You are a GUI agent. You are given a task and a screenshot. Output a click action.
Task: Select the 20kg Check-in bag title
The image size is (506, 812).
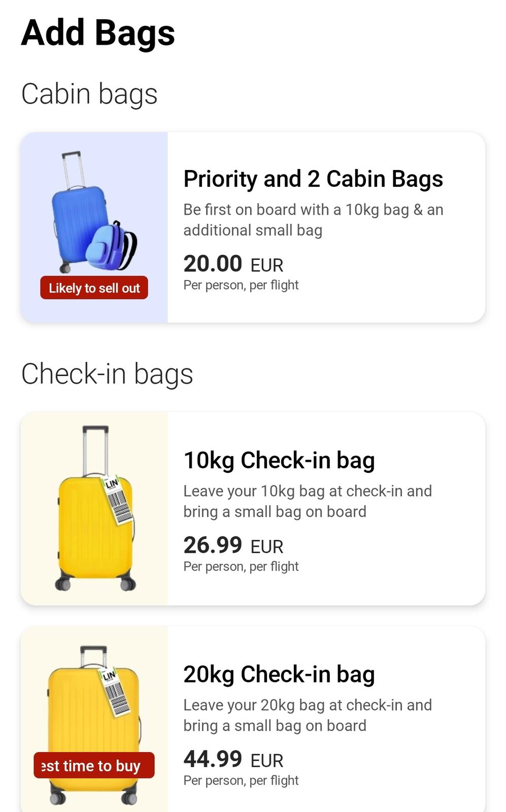coord(279,674)
